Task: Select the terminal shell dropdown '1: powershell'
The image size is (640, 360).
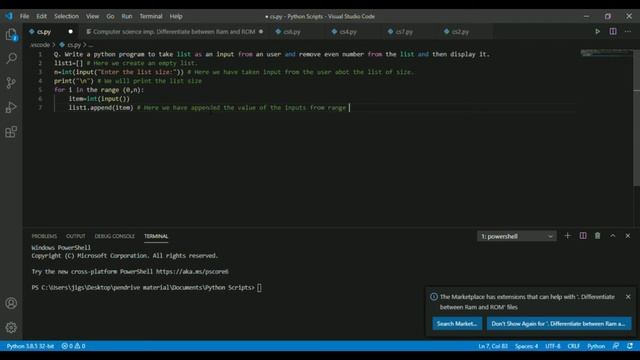Action: (x=516, y=236)
